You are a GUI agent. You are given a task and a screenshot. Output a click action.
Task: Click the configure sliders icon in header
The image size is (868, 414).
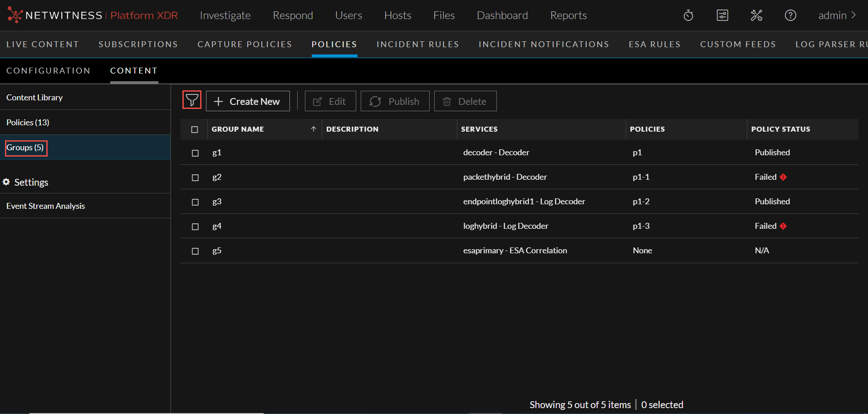coord(722,15)
